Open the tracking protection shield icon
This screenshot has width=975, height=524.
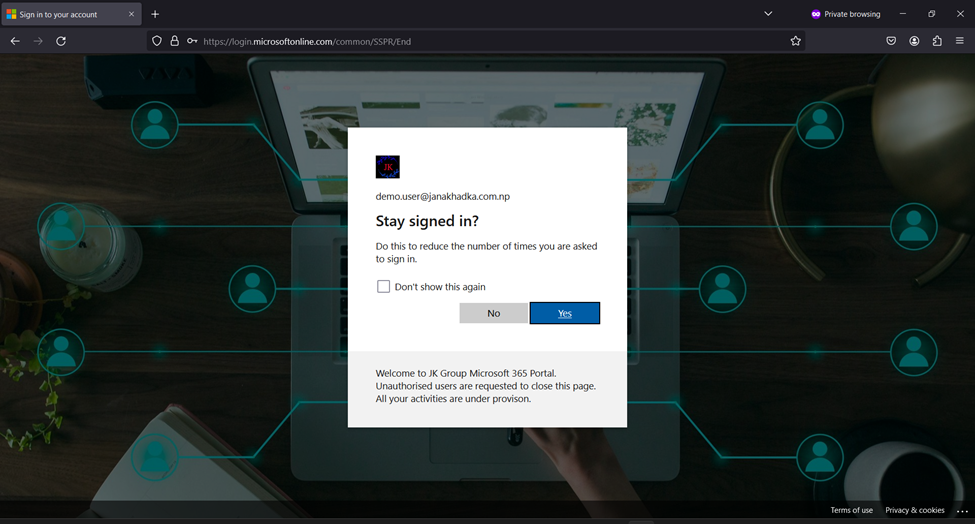click(x=157, y=41)
